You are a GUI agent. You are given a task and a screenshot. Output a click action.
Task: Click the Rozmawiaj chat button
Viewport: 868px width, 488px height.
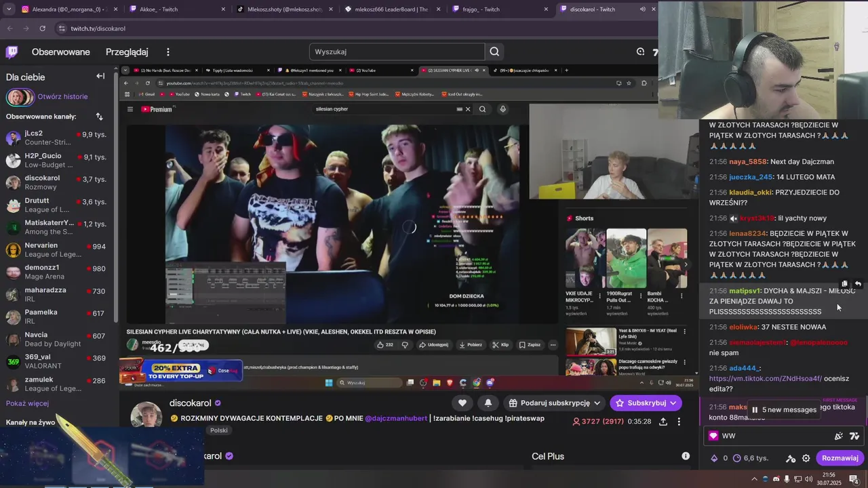[840, 458]
